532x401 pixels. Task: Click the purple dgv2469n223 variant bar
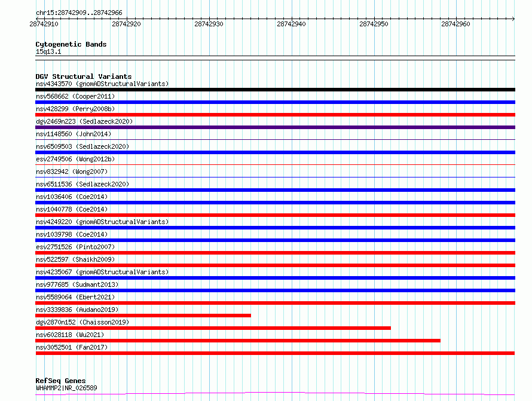(275, 127)
